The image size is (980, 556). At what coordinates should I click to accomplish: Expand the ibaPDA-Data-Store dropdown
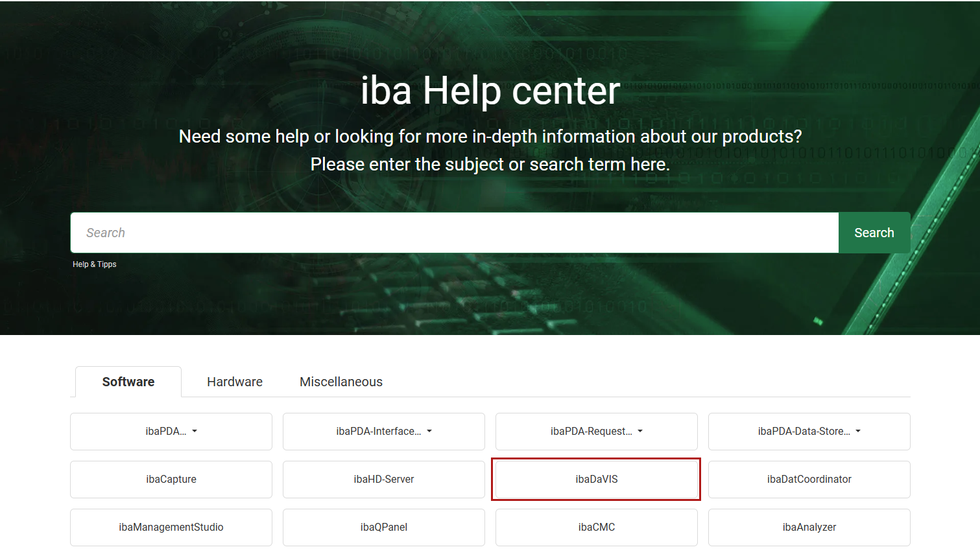(809, 432)
